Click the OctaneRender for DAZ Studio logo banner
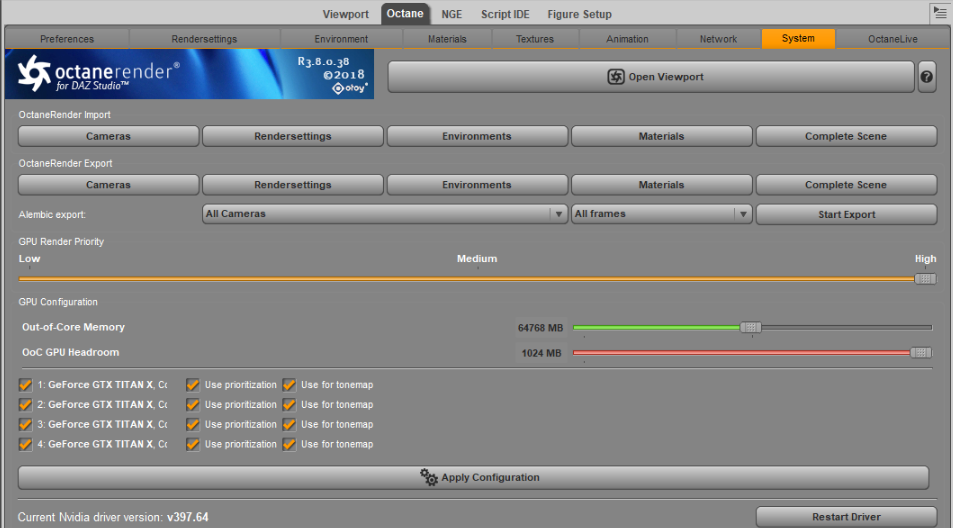 (190, 74)
